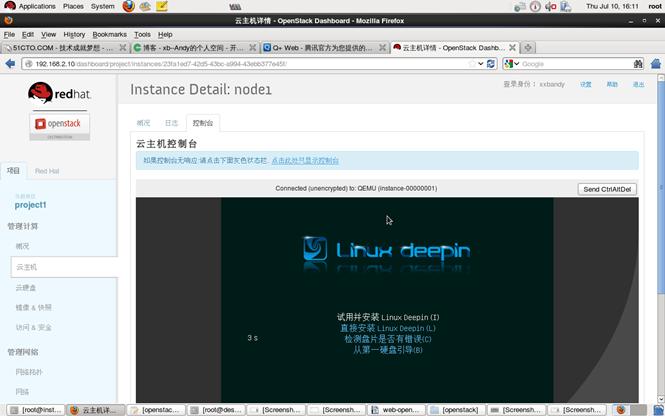Open the History menu in Firefox
This screenshot has width=665, height=416.
click(74, 34)
